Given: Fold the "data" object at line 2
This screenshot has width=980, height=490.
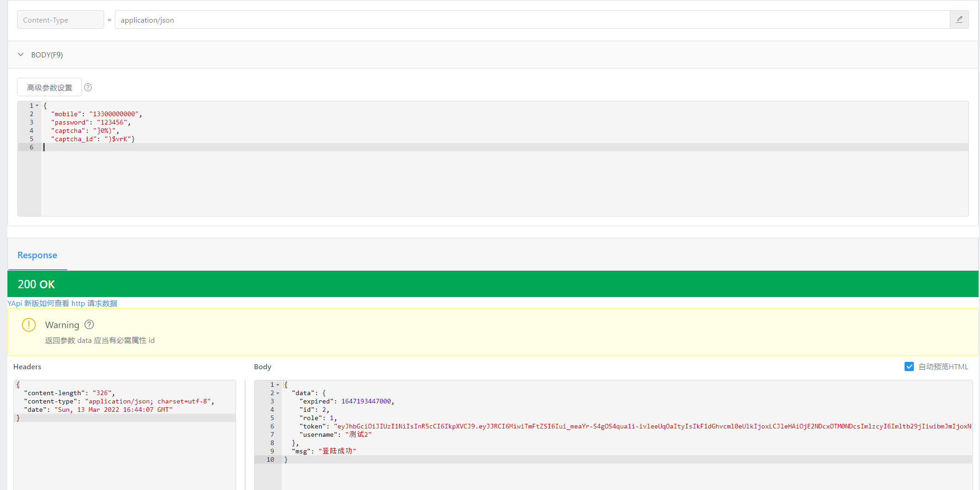Looking at the screenshot, I should click(x=278, y=393).
